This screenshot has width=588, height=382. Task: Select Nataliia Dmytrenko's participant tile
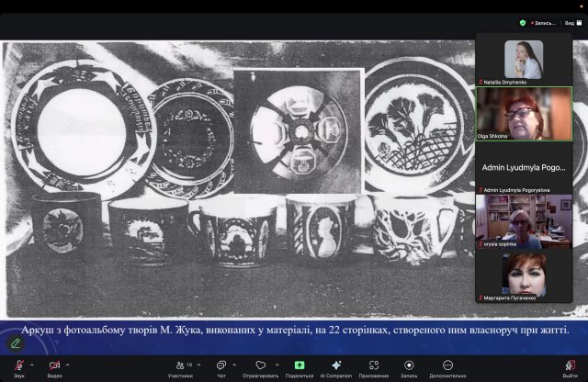tap(524, 61)
